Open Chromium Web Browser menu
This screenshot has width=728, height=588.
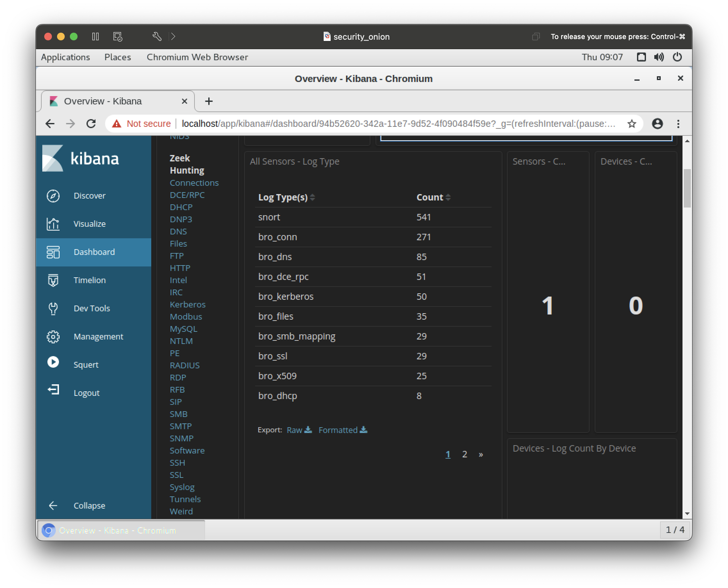click(x=197, y=57)
